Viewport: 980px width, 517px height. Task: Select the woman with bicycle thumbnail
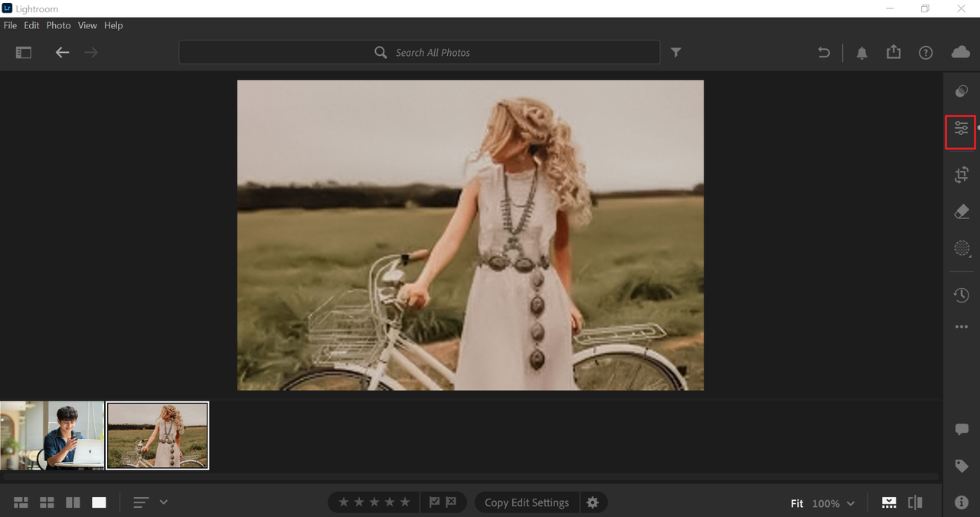pos(158,435)
